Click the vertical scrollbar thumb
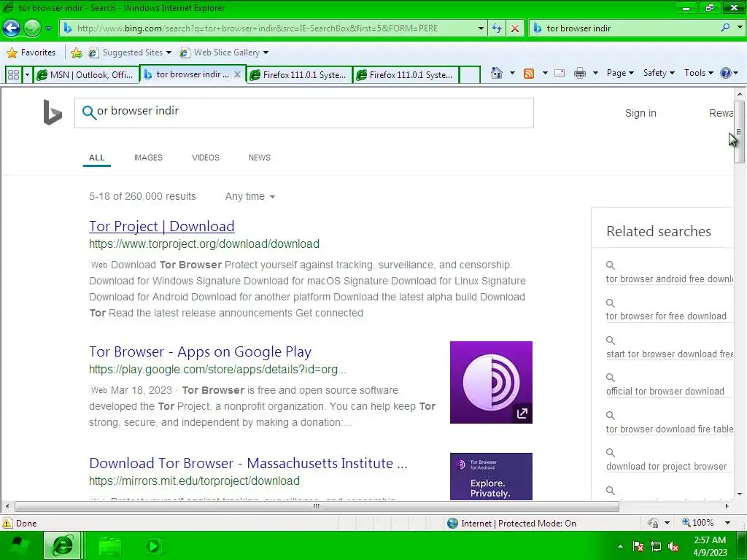Viewport: 747px width, 560px height. [739, 132]
